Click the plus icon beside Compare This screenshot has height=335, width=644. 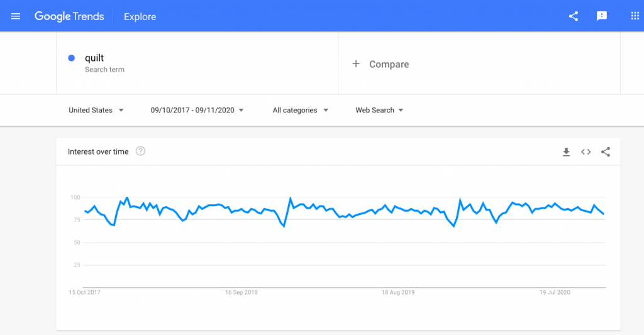pyautogui.click(x=356, y=64)
